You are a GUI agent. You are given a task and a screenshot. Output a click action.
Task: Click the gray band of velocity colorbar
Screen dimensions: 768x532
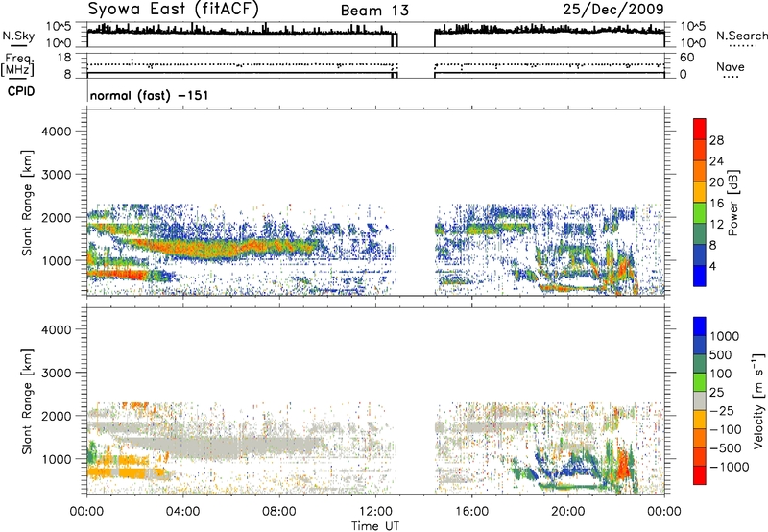[700, 400]
